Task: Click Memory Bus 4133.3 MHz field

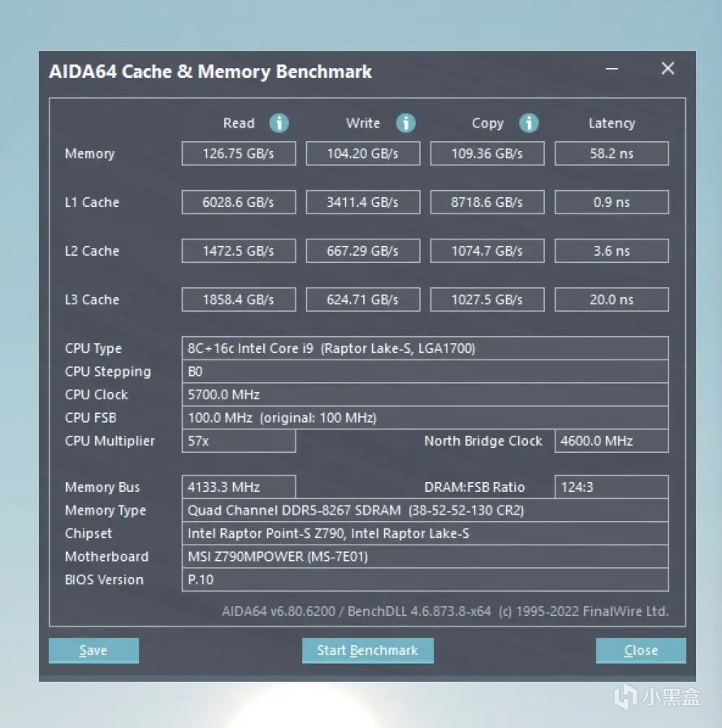Action: pyautogui.click(x=238, y=487)
